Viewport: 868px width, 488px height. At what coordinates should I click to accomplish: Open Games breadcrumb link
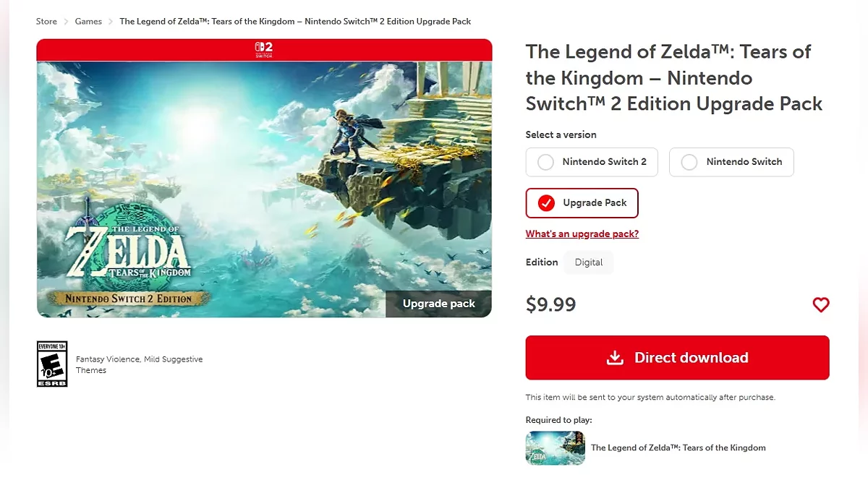(x=88, y=22)
